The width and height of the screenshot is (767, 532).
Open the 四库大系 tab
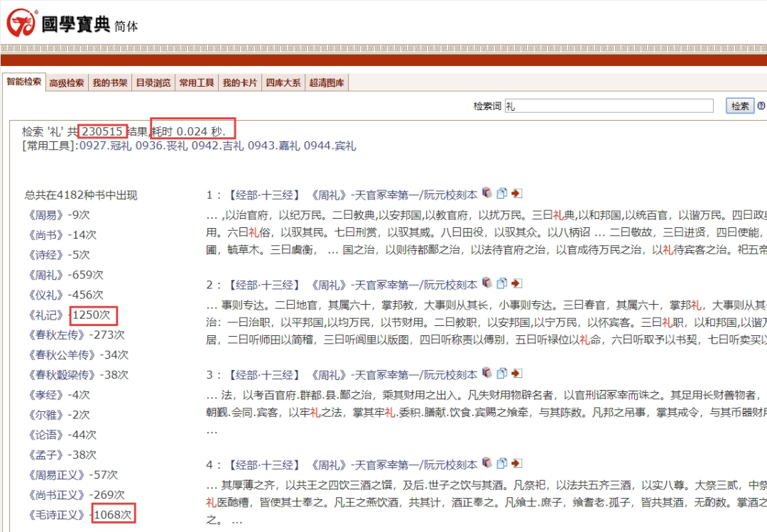(283, 82)
